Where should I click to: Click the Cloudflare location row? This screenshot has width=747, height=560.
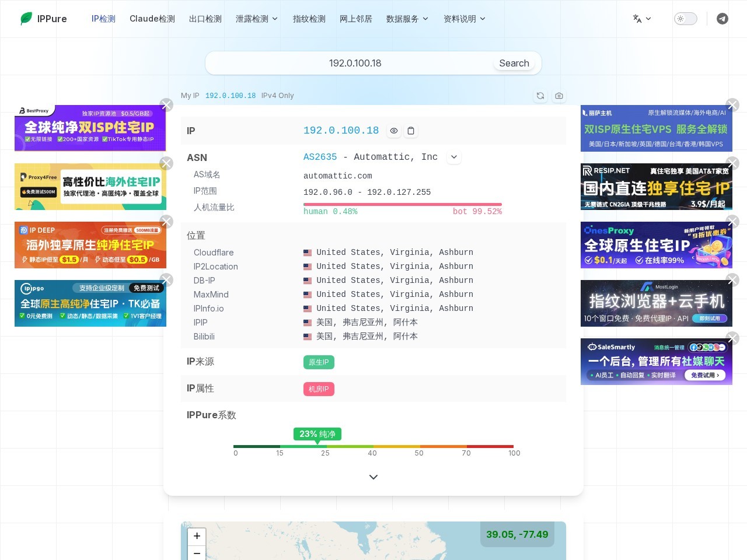pyautogui.click(x=373, y=253)
